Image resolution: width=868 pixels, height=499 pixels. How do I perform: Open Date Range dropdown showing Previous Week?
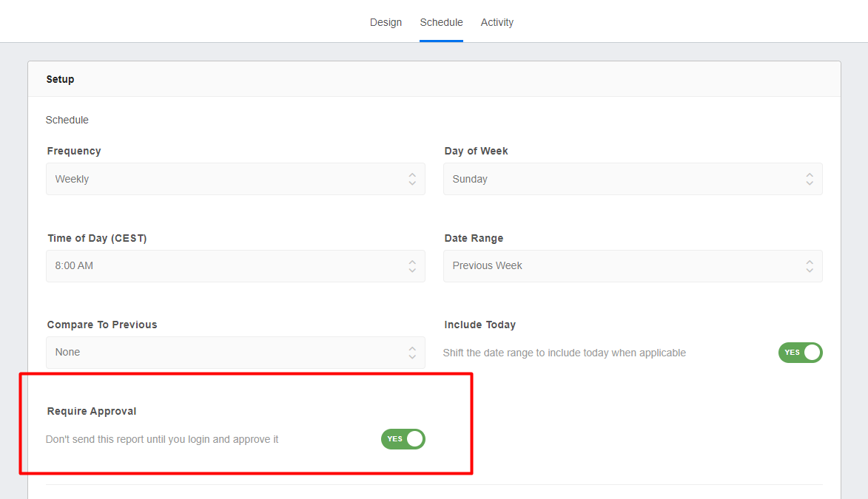pyautogui.click(x=632, y=265)
